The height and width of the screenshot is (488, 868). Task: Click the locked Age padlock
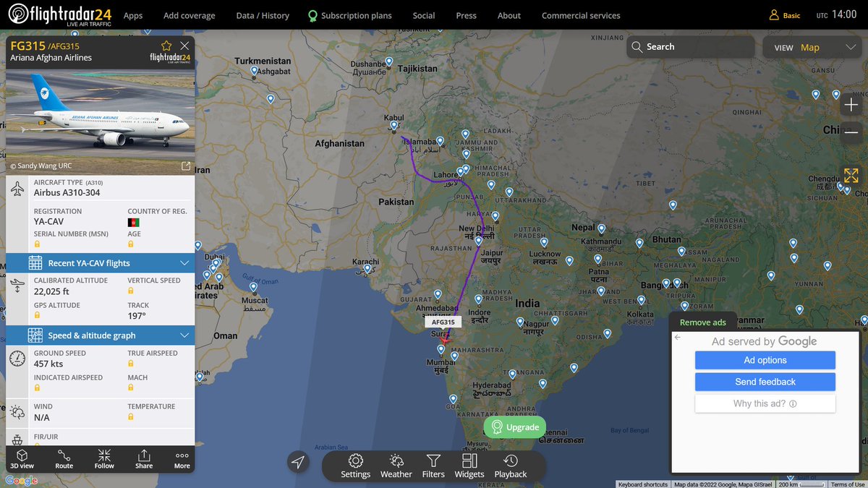point(131,244)
